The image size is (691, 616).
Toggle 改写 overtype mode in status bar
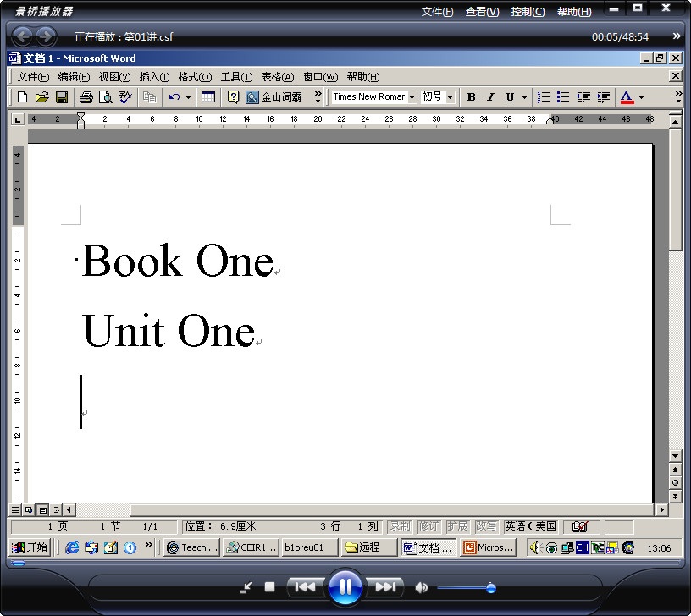(487, 526)
